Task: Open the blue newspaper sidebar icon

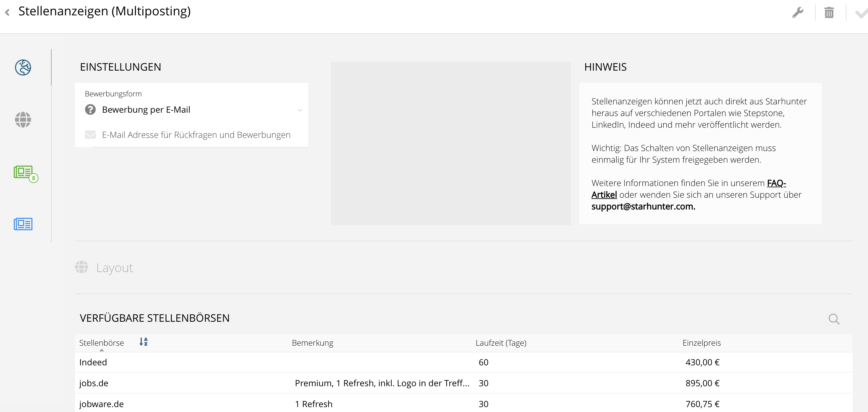Action: (x=23, y=224)
